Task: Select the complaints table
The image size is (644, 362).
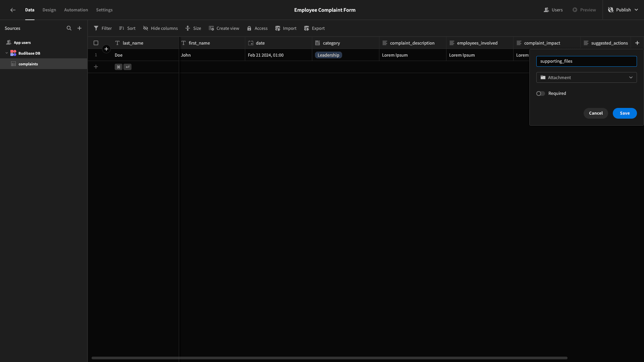Action: (x=44, y=64)
